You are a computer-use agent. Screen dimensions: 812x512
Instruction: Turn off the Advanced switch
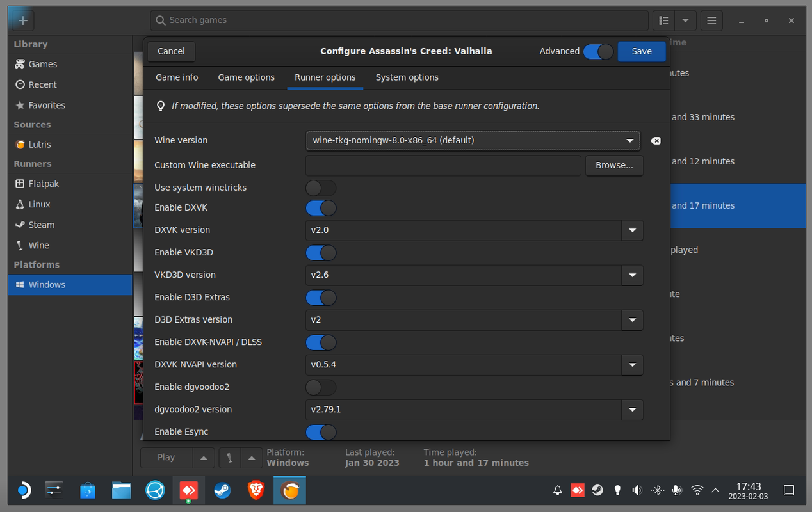[598, 52]
